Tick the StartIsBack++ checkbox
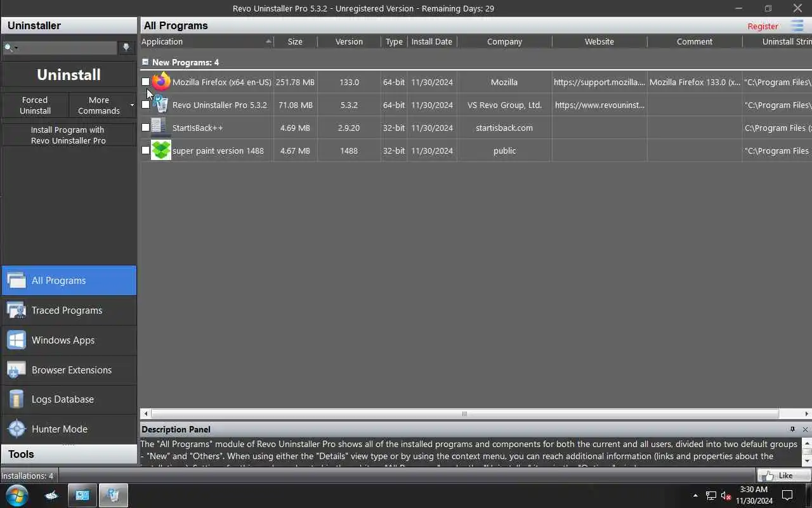Screen dimensions: 812x508 (x=145, y=128)
